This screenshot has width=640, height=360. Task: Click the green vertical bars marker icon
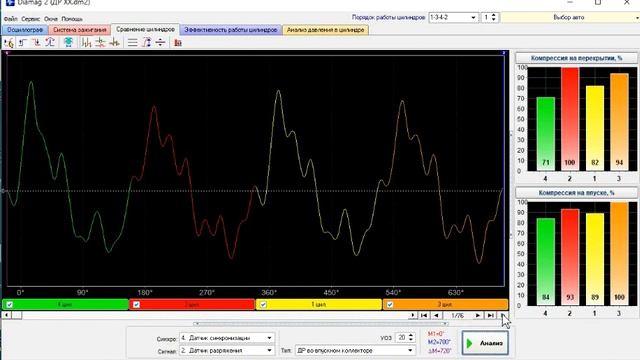click(x=86, y=42)
